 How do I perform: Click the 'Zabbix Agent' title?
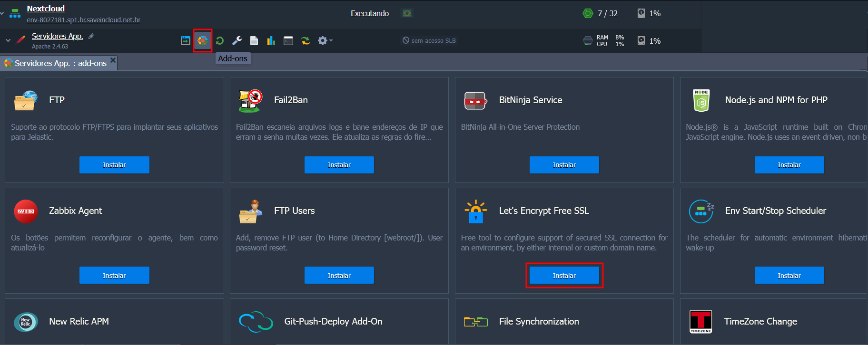(x=76, y=211)
